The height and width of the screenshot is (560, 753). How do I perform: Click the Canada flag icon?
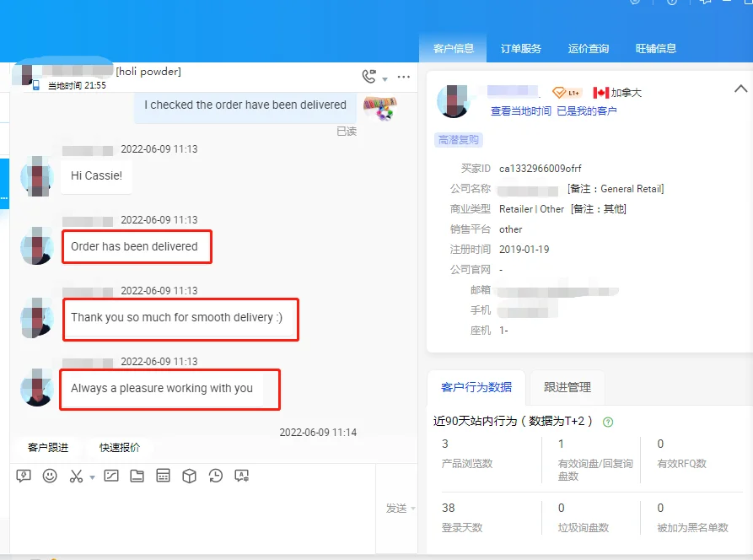click(x=600, y=93)
